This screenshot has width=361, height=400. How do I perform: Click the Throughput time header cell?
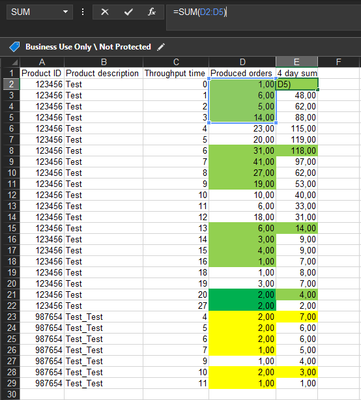click(x=176, y=73)
